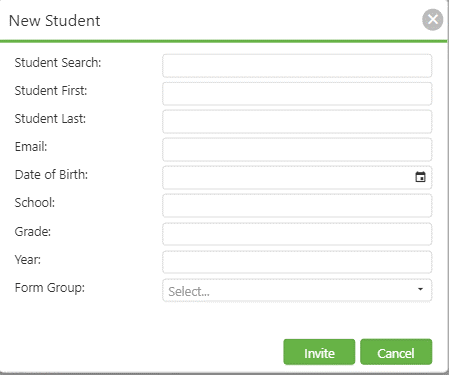Screen dimensions: 449x375
Task: Click the Date of Birth label
Action: click(51, 175)
